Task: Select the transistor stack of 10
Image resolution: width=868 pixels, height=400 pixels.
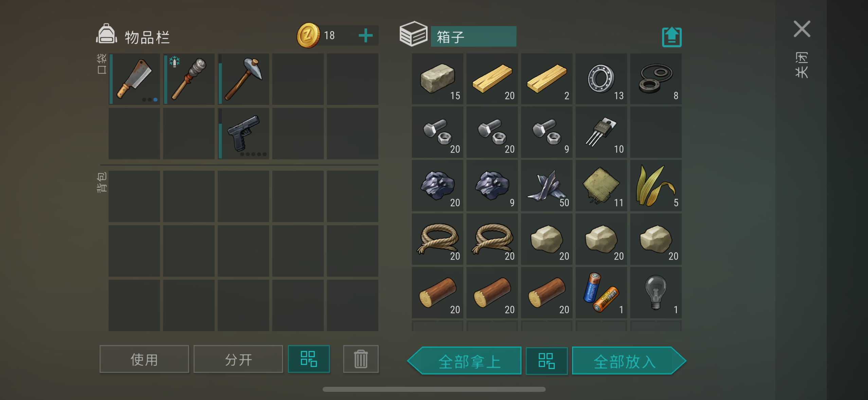Action: point(601,132)
